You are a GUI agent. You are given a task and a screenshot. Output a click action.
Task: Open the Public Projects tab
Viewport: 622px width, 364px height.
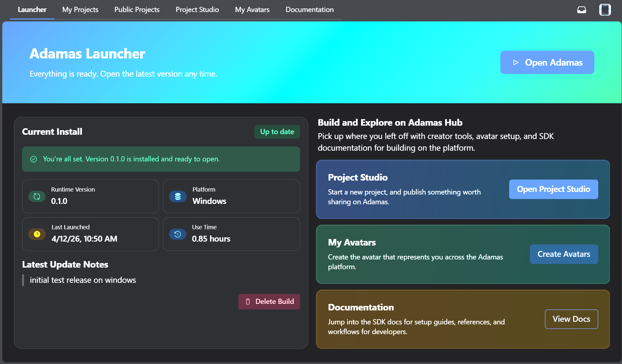coord(137,10)
